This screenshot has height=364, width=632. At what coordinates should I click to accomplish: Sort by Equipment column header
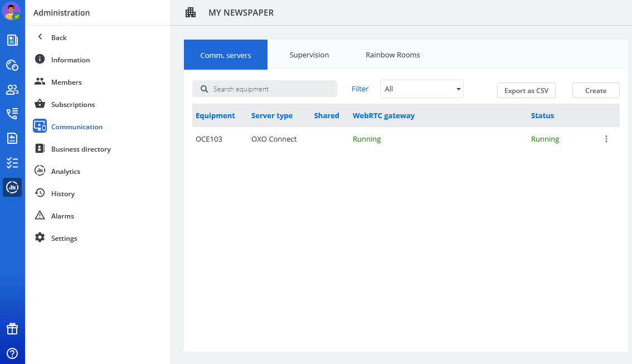215,116
